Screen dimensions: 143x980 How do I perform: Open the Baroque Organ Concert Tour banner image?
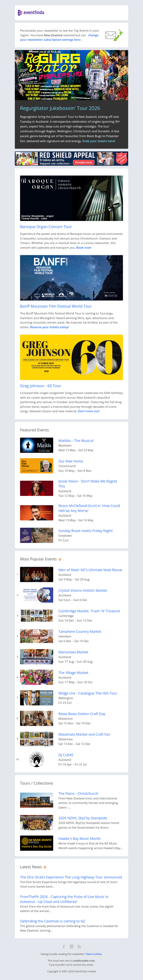tap(71, 198)
